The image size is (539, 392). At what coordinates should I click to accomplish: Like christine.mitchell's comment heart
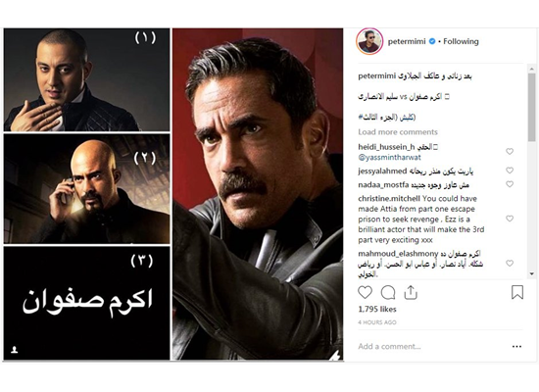pos(510,219)
